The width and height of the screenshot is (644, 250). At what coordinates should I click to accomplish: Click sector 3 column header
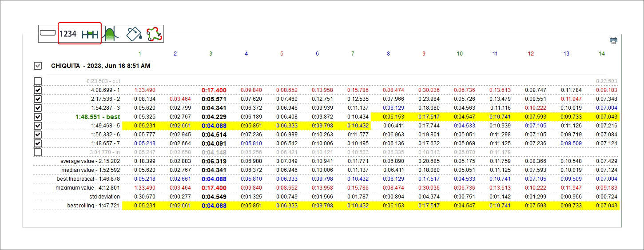pyautogui.click(x=211, y=54)
